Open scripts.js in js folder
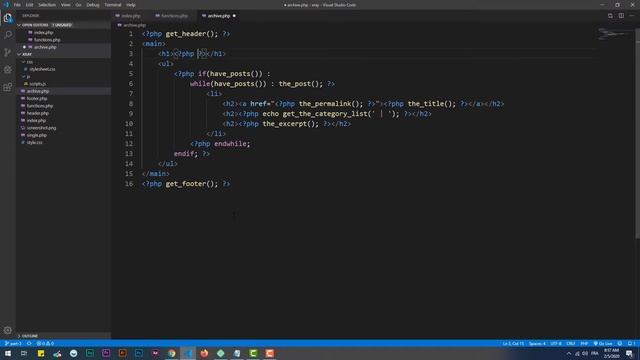 pos(38,84)
